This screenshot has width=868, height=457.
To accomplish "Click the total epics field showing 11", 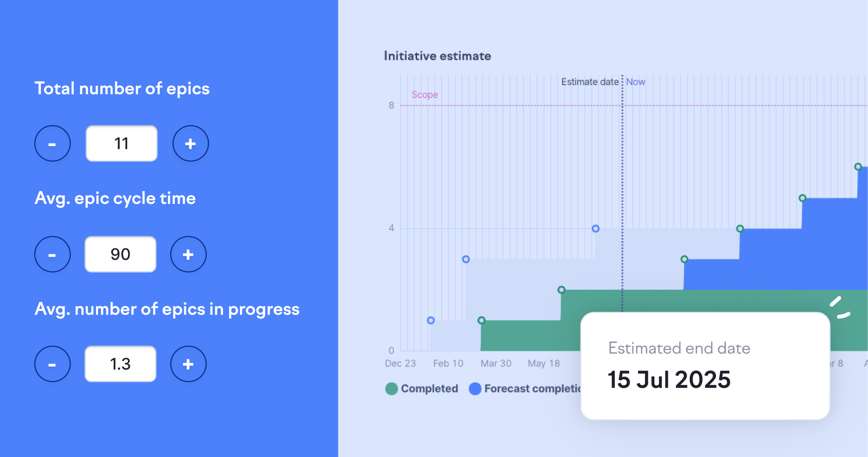I will click(121, 144).
